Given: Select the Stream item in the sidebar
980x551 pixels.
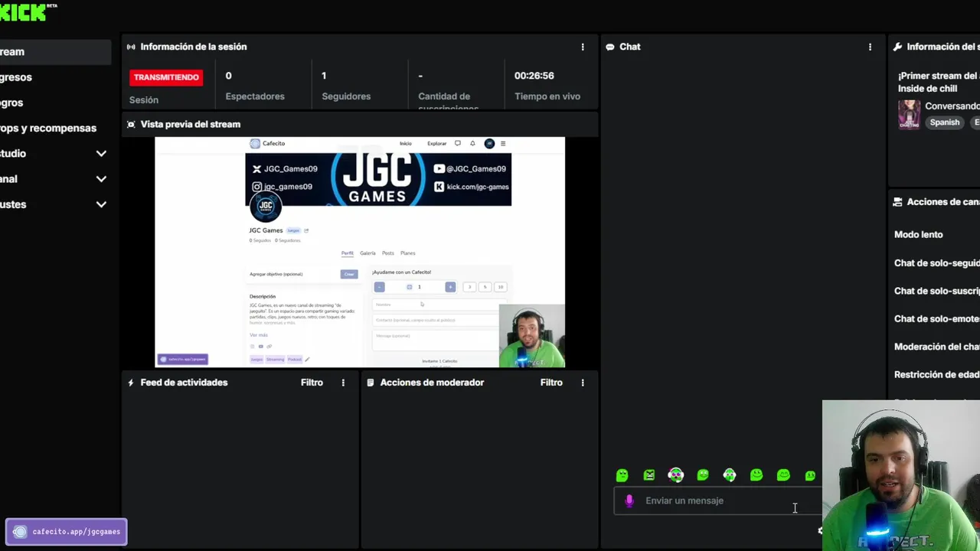Looking at the screenshot, I should click(x=55, y=52).
